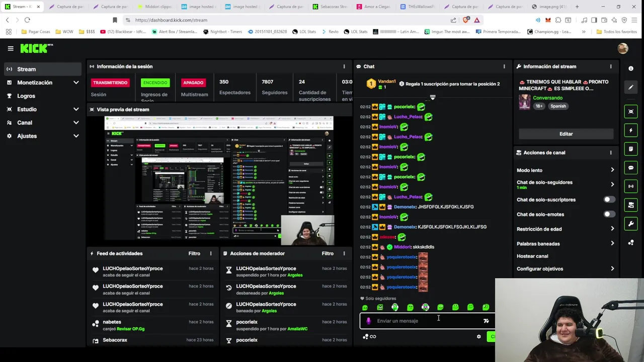This screenshot has width=644, height=362.
Task: Open the 7TV emote picker in message box
Action: click(x=486, y=321)
